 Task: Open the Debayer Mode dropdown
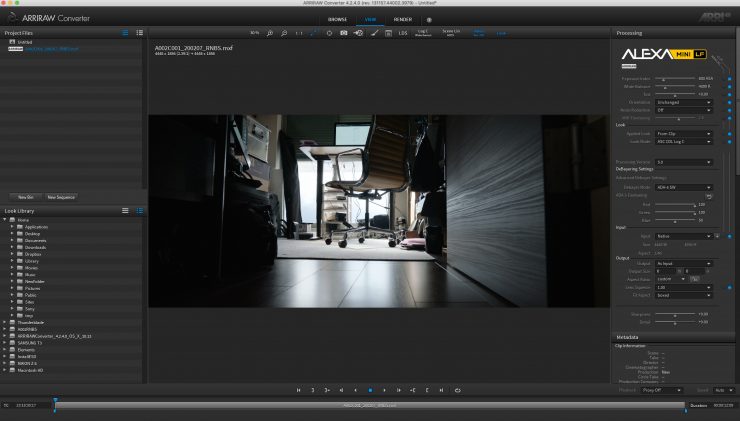[x=685, y=187]
